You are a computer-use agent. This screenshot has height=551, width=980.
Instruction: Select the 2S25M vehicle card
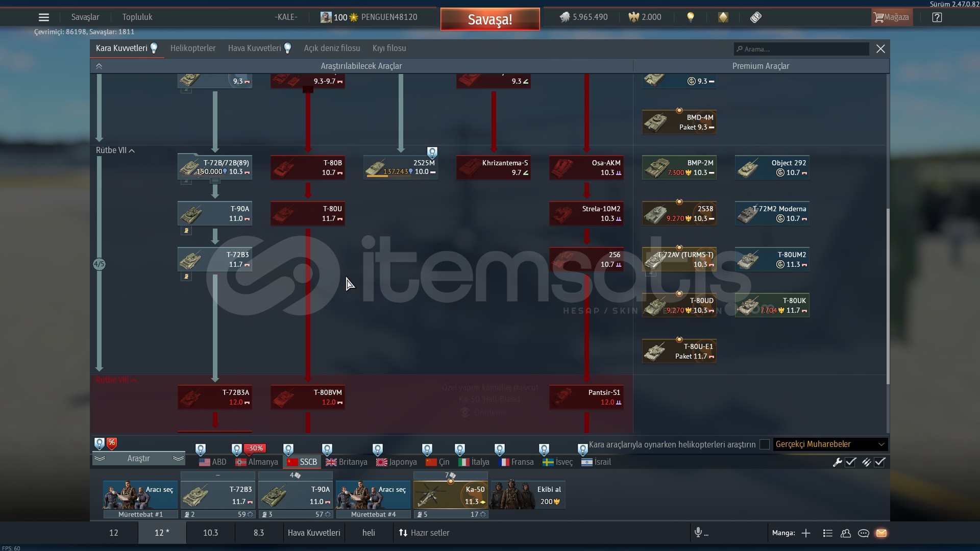coord(401,167)
